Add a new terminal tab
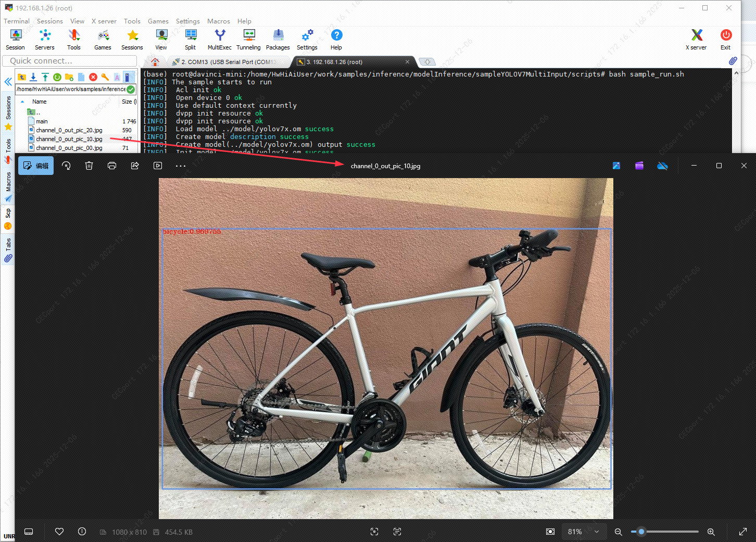 point(427,62)
